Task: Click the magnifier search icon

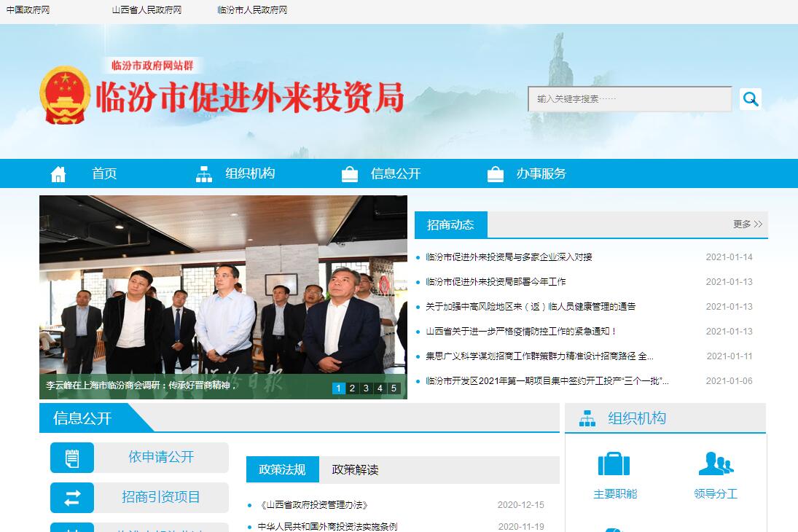Action: [x=750, y=98]
